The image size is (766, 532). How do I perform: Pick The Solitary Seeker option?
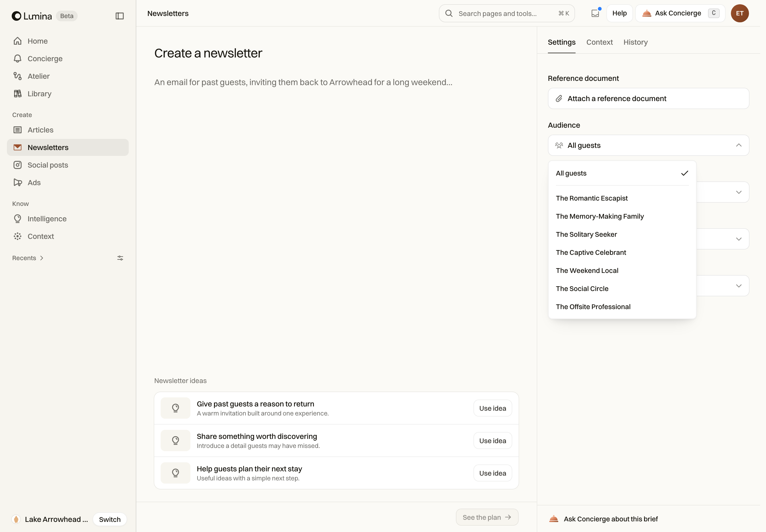pos(622,234)
